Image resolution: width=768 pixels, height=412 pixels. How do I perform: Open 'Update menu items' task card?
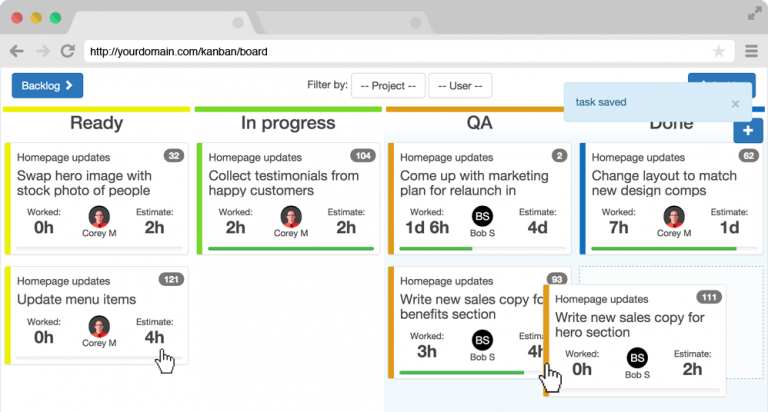click(x=76, y=299)
